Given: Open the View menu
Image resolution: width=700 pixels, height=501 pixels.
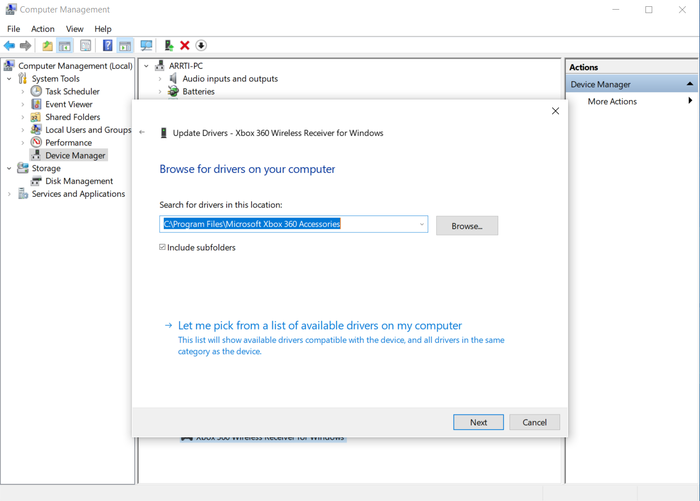Looking at the screenshot, I should [75, 29].
